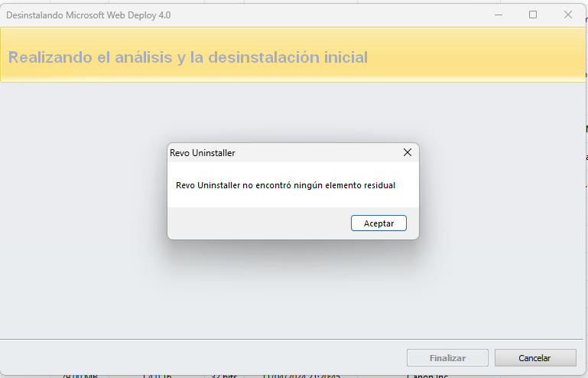
Task: Click Aceptar in the Revo Uninstaller dialog
Action: click(378, 223)
